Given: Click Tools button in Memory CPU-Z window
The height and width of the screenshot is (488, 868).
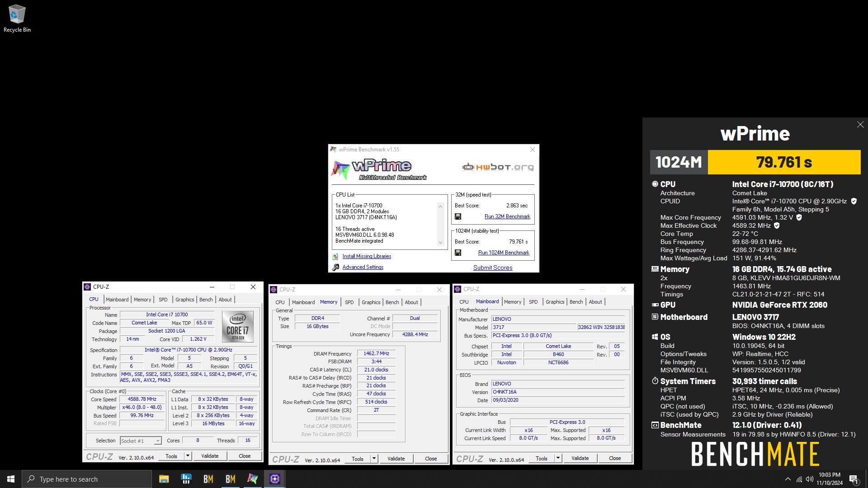Looking at the screenshot, I should point(358,459).
